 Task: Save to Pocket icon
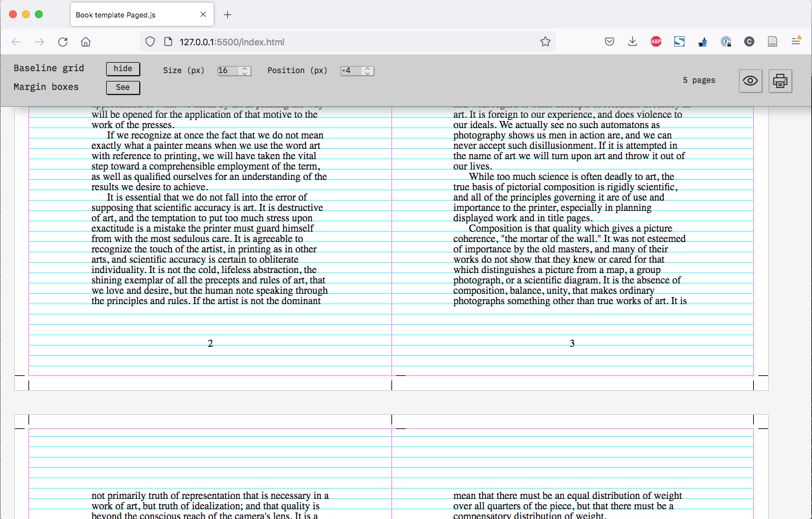(x=609, y=42)
